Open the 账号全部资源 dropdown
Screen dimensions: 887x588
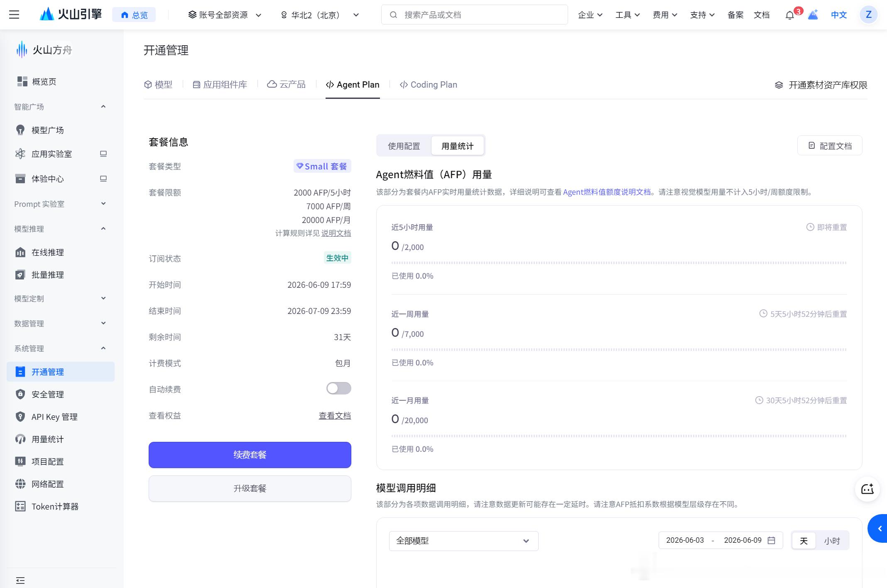click(225, 15)
